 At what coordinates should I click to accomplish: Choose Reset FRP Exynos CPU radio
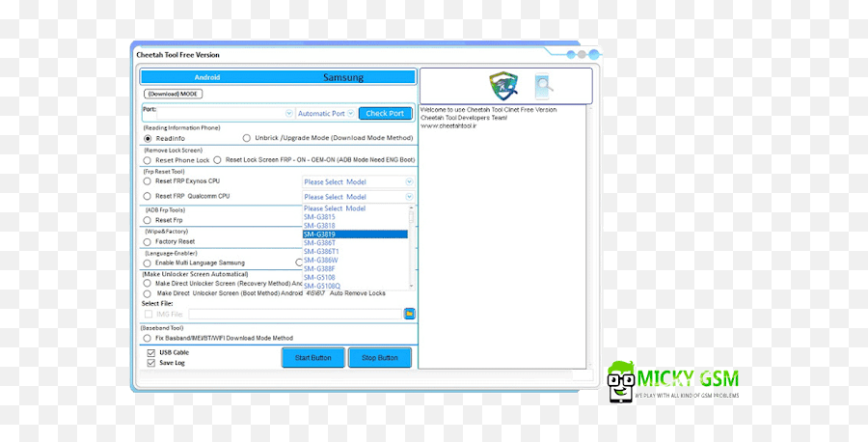pos(148,181)
